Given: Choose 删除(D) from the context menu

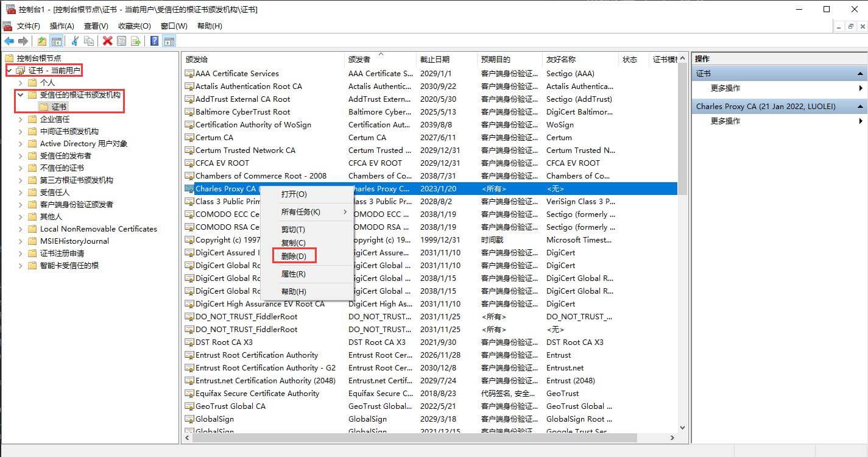Looking at the screenshot, I should [294, 256].
